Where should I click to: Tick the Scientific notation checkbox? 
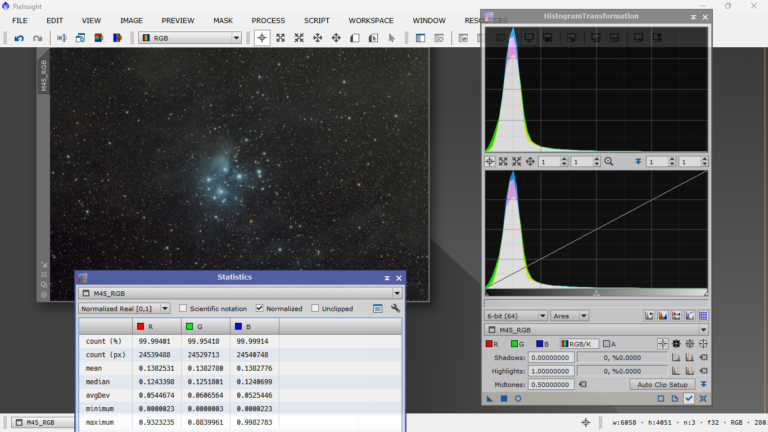click(x=183, y=308)
